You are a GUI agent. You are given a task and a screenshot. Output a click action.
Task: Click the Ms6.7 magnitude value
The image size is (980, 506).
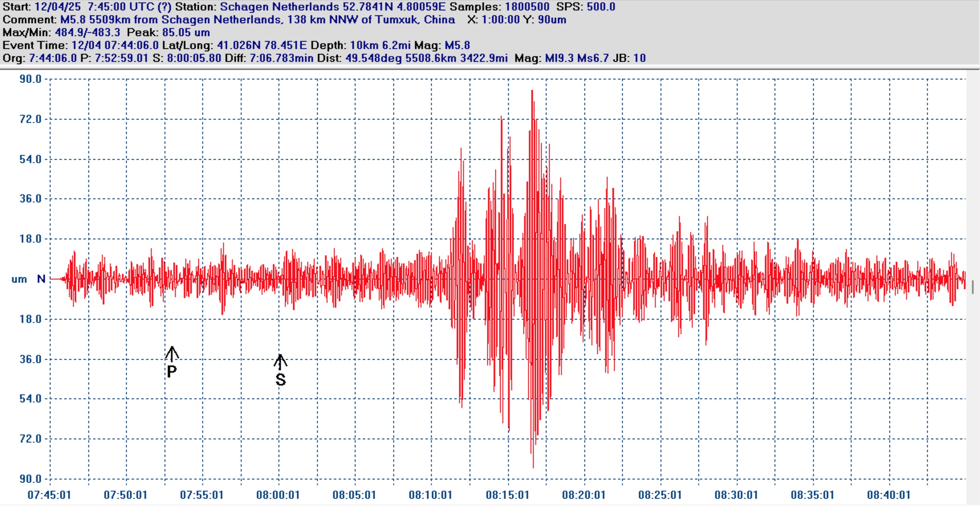593,58
